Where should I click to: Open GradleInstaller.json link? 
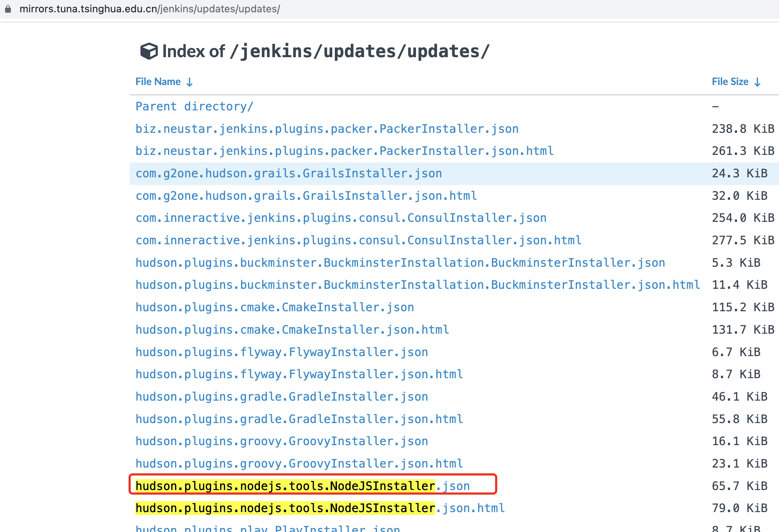pos(282,397)
